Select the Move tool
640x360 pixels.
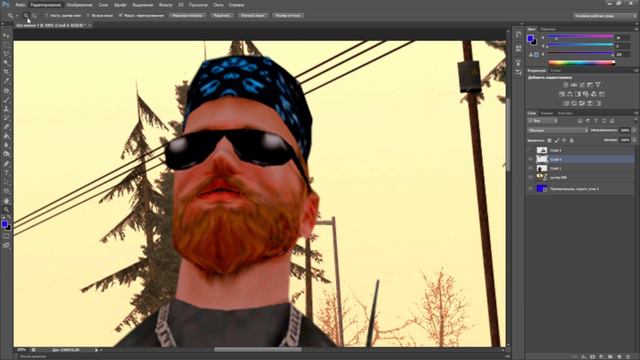[x=6, y=36]
